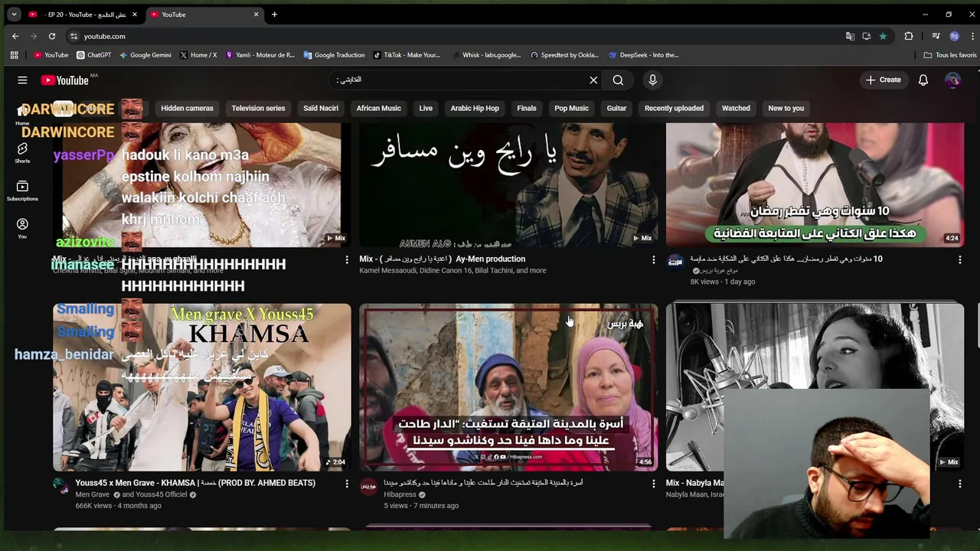Open the Google Gemini bookmark
This screenshot has width=980, height=551.
click(x=145, y=55)
